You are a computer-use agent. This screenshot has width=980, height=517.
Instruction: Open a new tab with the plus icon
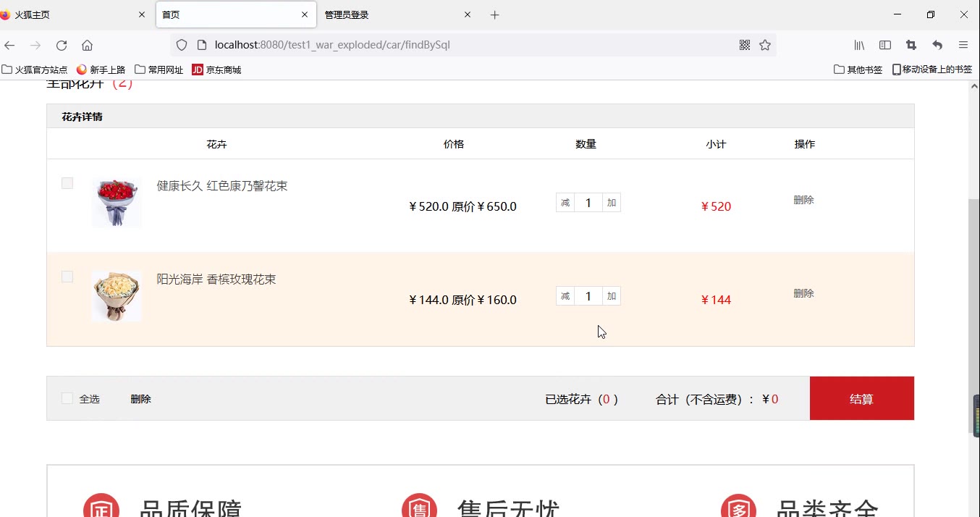click(495, 14)
